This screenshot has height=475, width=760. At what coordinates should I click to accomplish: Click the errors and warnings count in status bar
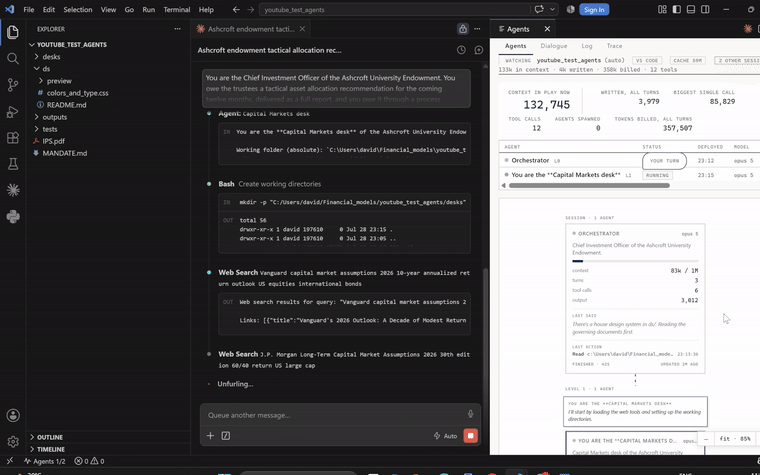point(89,461)
